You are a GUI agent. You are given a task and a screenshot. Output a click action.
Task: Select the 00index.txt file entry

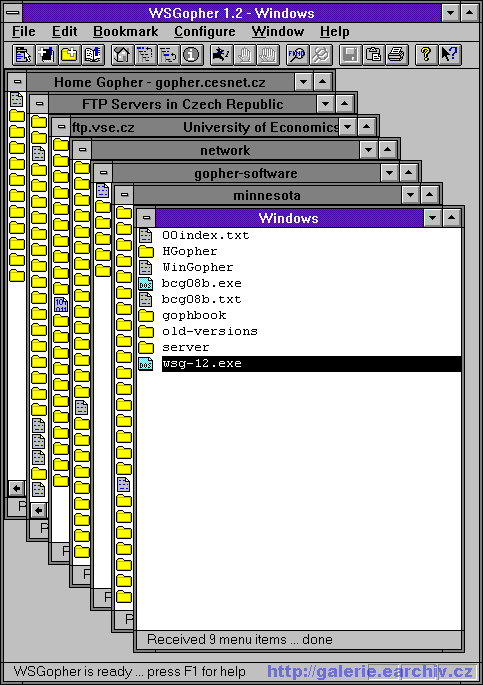(x=205, y=235)
